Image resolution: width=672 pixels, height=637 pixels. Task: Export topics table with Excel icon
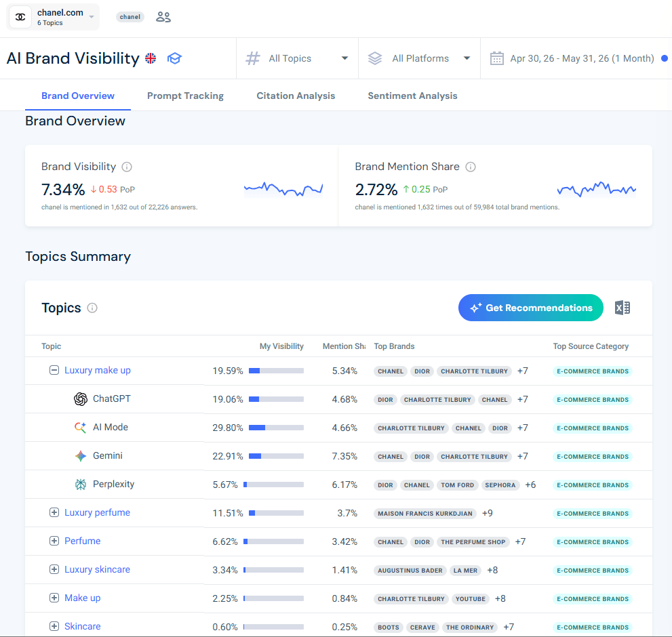coord(622,308)
